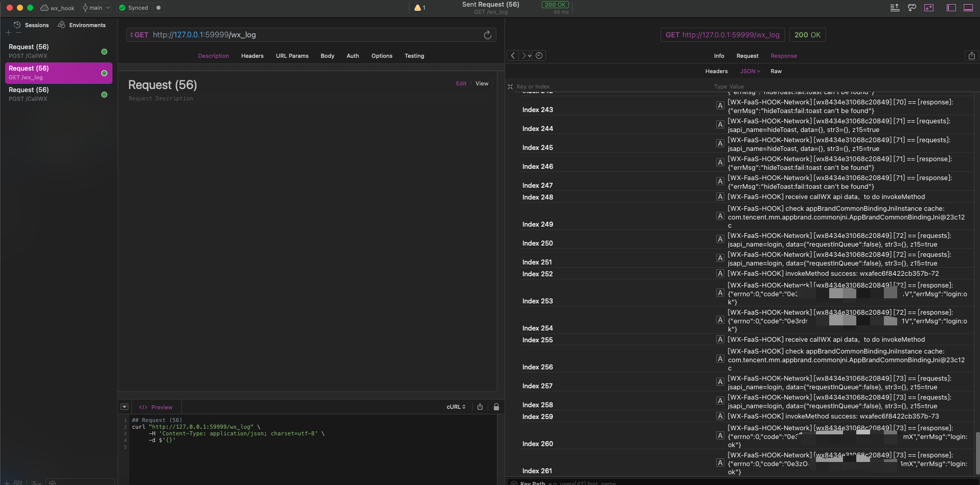Click string type icon of Index 250
Viewport: 980px width, 485px height.
[x=720, y=239]
